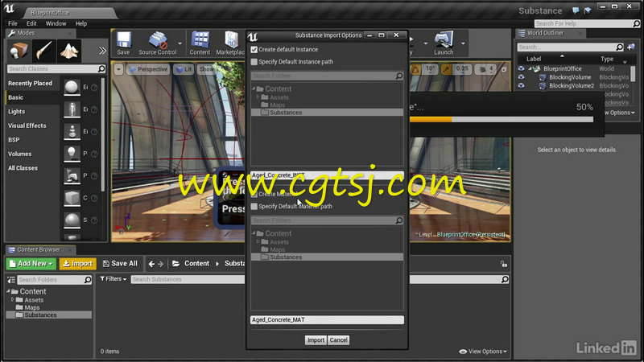Open the Window menu
This screenshot has width=644, height=362.
tap(56, 23)
